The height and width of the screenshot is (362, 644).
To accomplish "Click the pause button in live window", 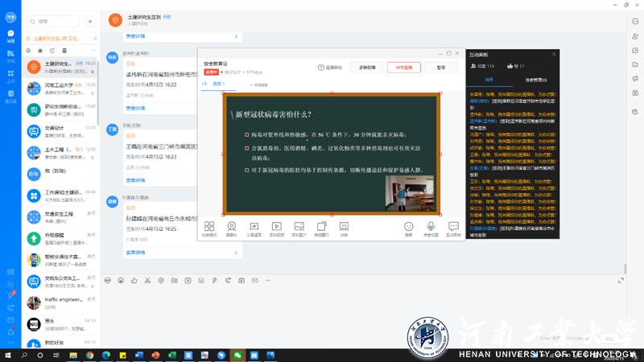I will click(x=441, y=68).
